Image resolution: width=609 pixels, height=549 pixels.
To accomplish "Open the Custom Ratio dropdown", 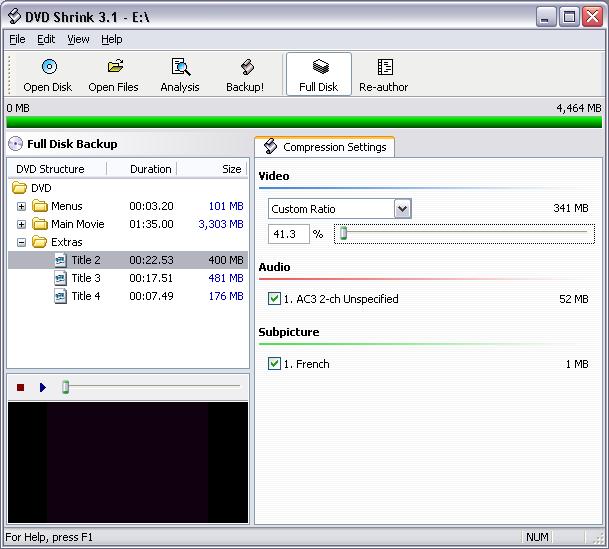I will pyautogui.click(x=402, y=209).
